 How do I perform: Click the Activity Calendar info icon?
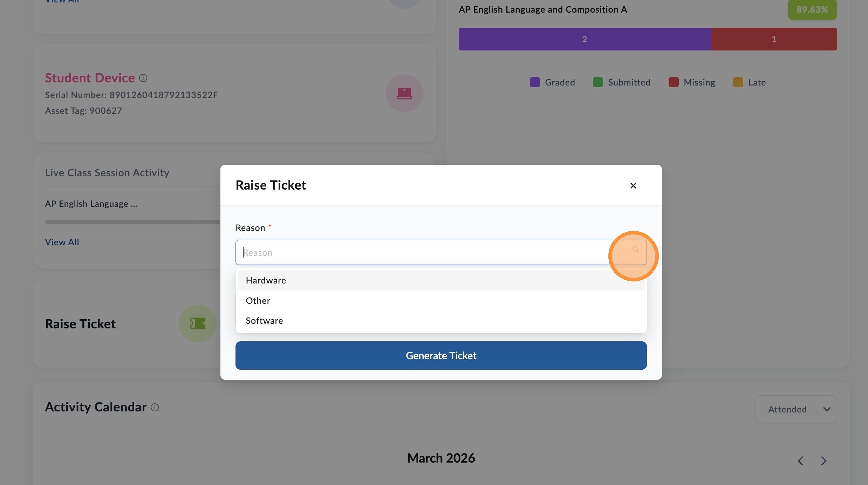155,407
